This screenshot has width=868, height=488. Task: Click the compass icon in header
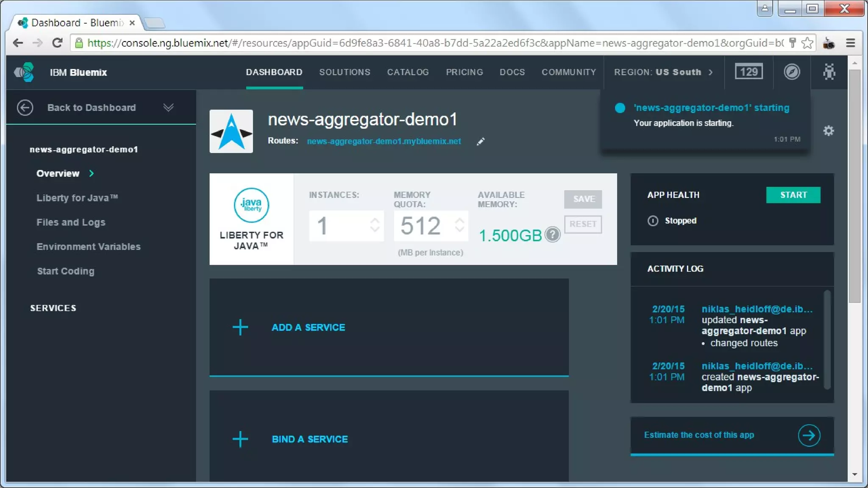point(791,72)
